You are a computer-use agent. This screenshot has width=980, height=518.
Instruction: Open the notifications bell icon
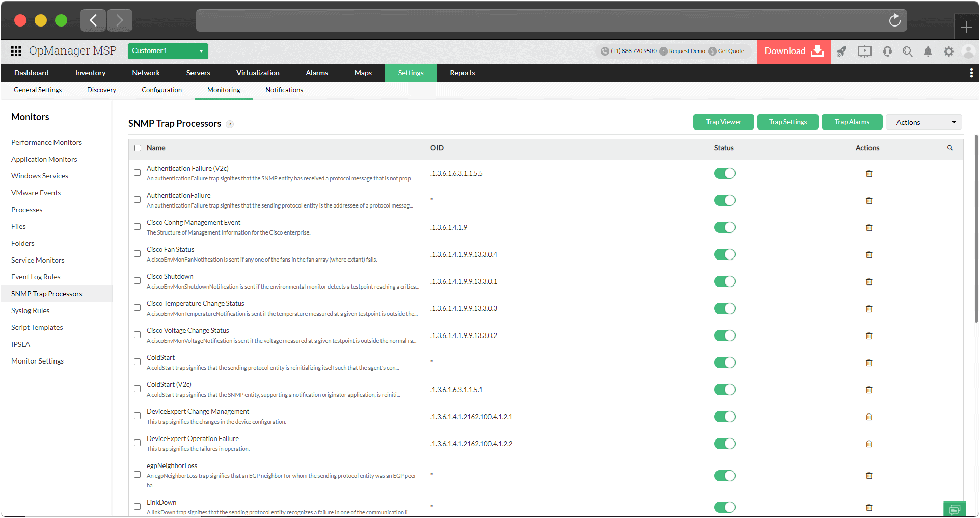(x=928, y=51)
